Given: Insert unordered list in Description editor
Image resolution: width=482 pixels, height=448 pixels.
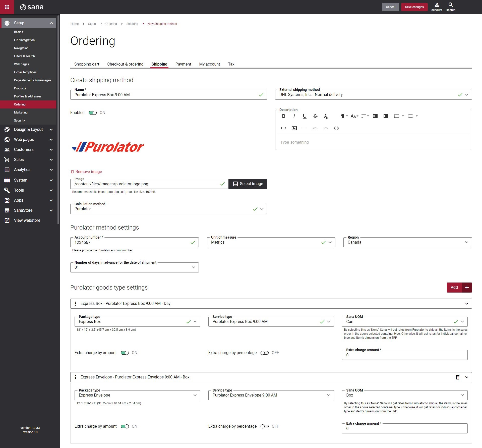Looking at the screenshot, I should (410, 116).
